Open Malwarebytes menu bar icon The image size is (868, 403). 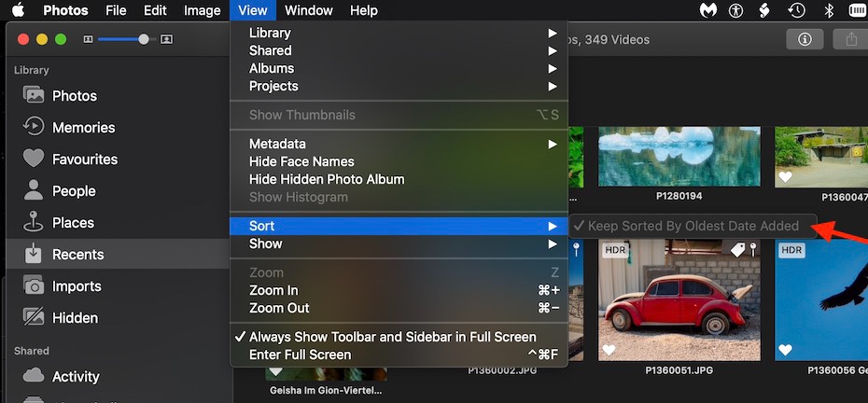708,9
